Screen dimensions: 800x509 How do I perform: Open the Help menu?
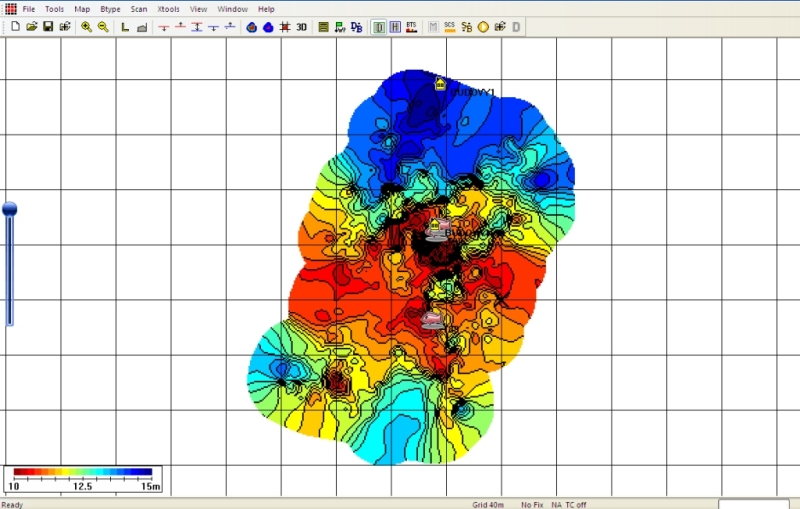tap(266, 9)
